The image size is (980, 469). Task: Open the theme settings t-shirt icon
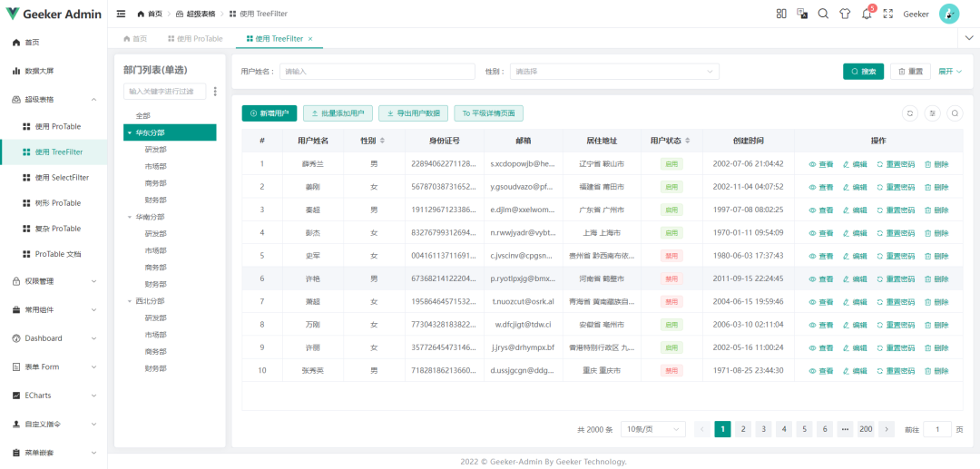845,14
